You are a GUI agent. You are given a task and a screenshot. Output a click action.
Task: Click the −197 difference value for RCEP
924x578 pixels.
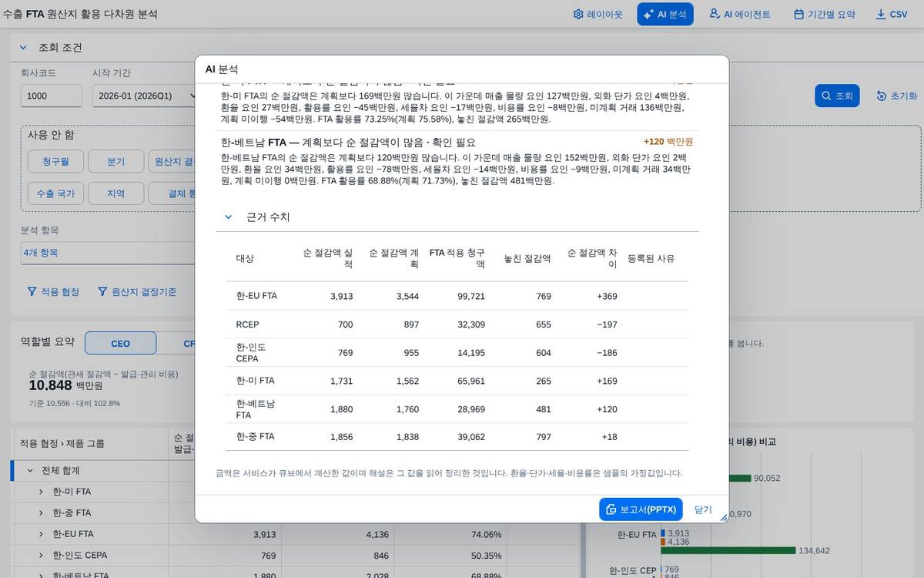click(607, 324)
